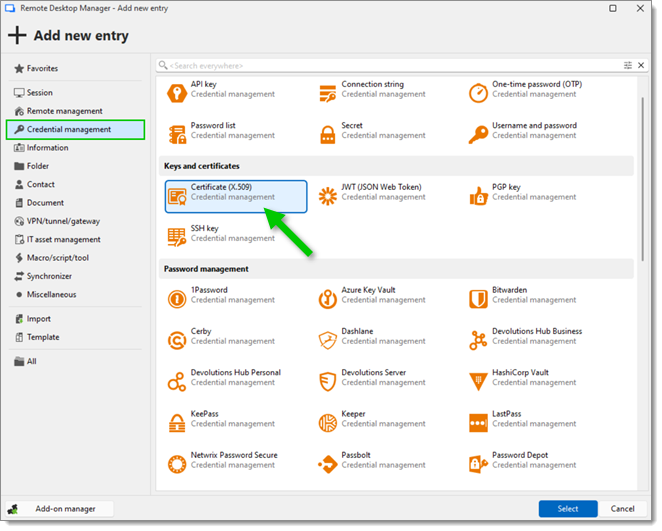The width and height of the screenshot is (662, 531).
Task: Pick the HashiCorp Vault icon
Action: pyautogui.click(x=478, y=382)
